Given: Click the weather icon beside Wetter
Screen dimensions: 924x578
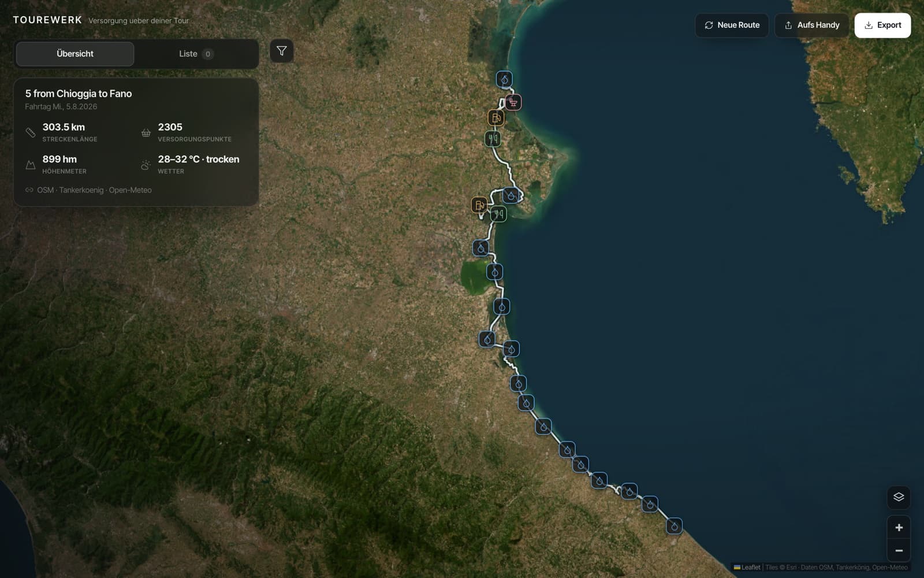Looking at the screenshot, I should coord(146,165).
